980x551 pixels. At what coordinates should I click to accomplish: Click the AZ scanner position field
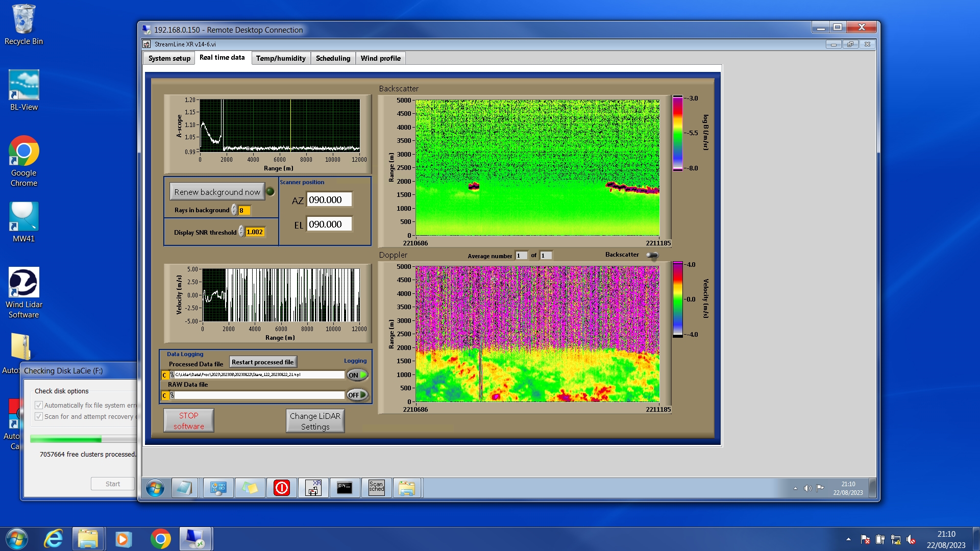tap(329, 200)
